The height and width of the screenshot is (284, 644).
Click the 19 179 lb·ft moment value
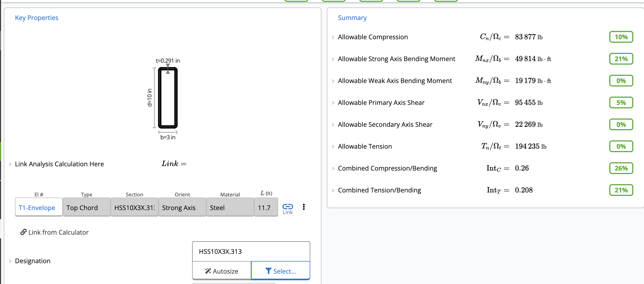533,81
